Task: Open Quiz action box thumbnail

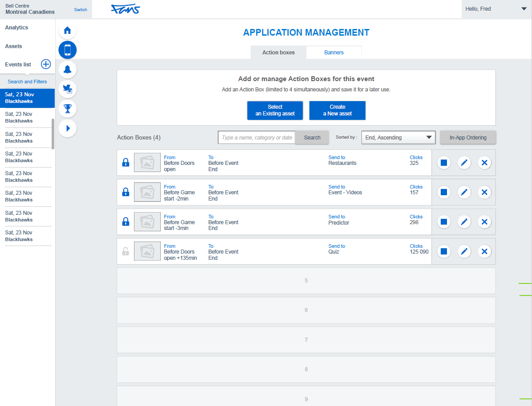Action: 147,251
